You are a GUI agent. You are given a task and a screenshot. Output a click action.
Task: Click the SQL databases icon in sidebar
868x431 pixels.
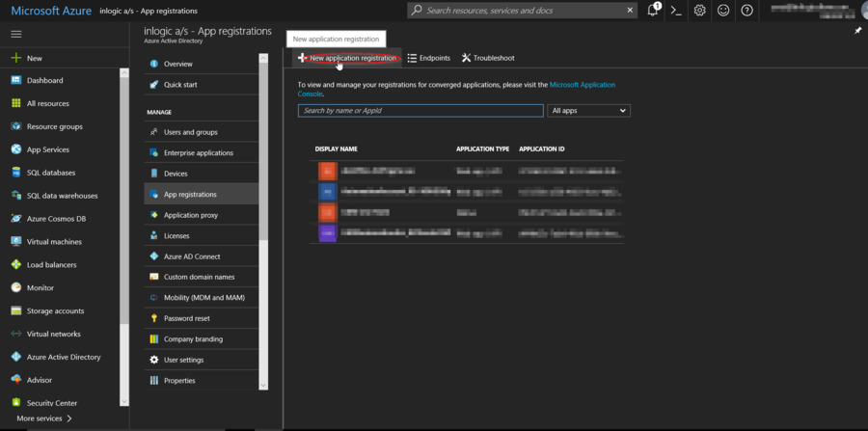[16, 173]
